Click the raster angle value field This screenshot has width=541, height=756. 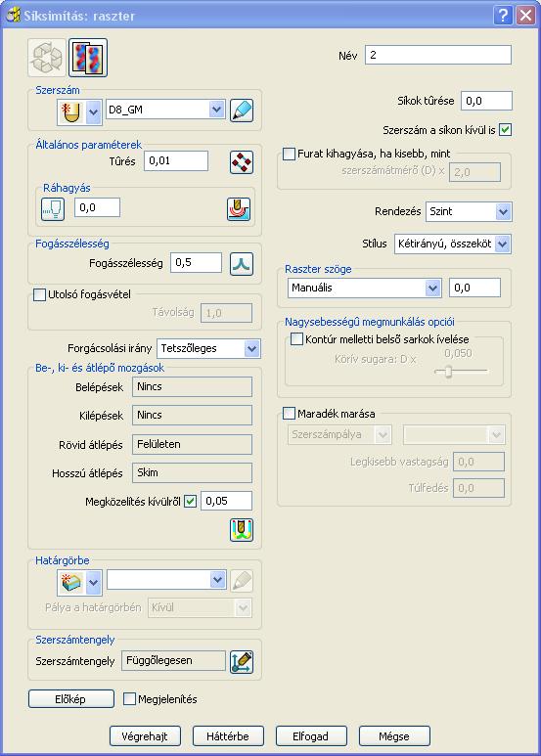[474, 288]
